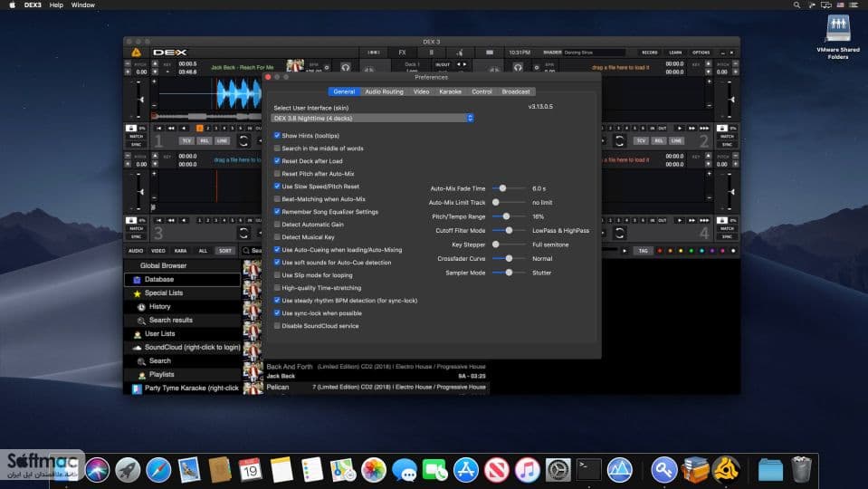
Task: Uncheck Reset Deck after Load
Action: [277, 160]
